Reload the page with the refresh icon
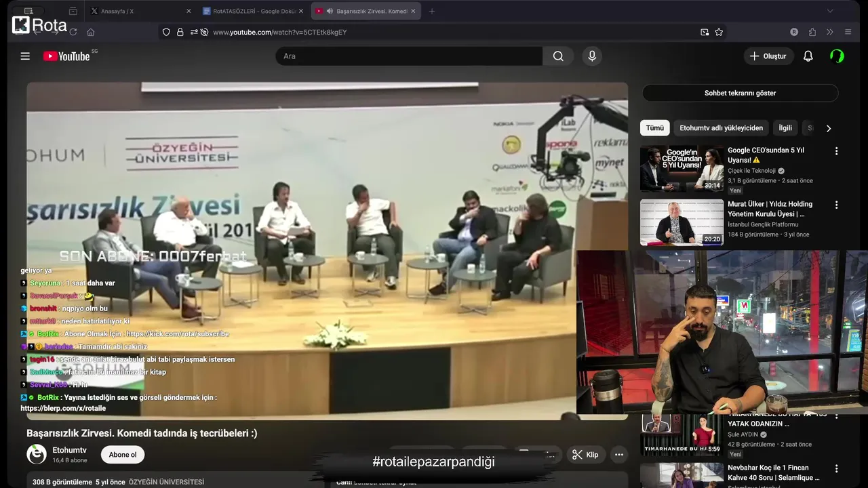Screen dimensions: 868x488 click(x=73, y=32)
